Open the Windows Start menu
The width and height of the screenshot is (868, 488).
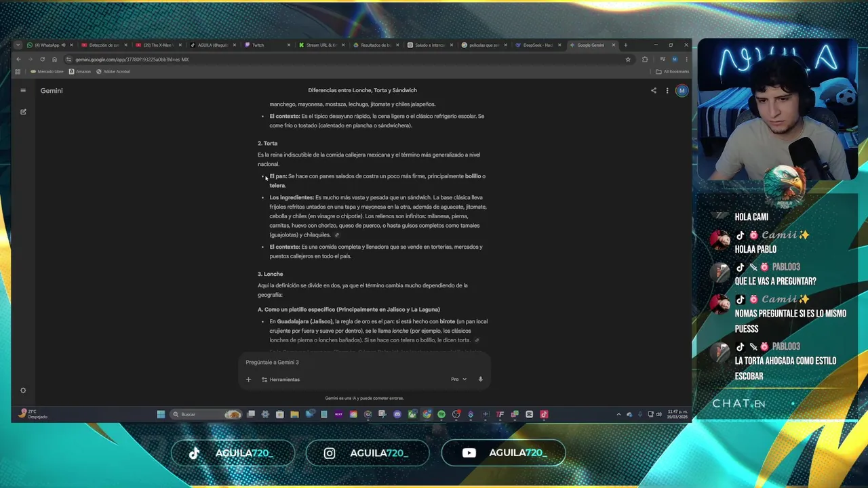click(161, 414)
